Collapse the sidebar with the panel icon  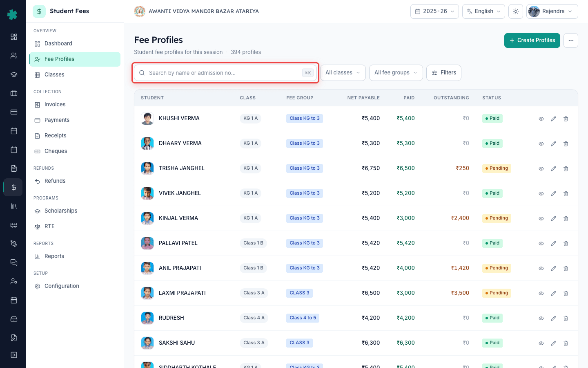[x=14, y=355]
